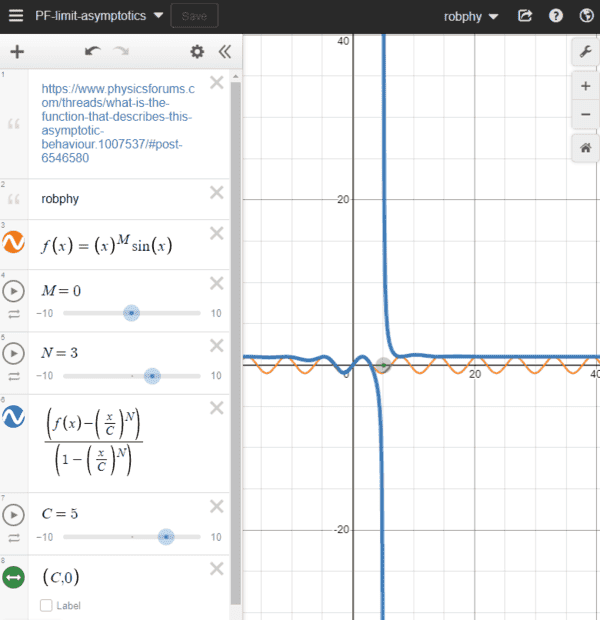
Task: Click the N slider upper limit 10
Action: tap(216, 375)
